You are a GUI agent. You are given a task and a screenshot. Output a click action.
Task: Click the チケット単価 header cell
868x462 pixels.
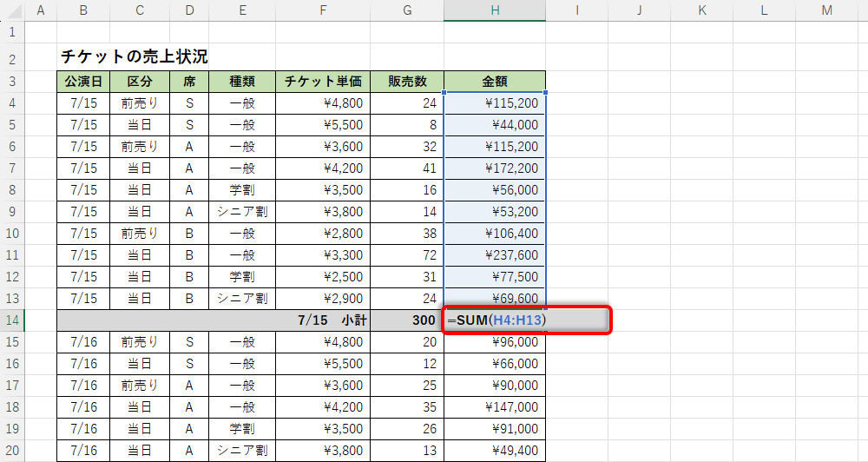pyautogui.click(x=323, y=82)
